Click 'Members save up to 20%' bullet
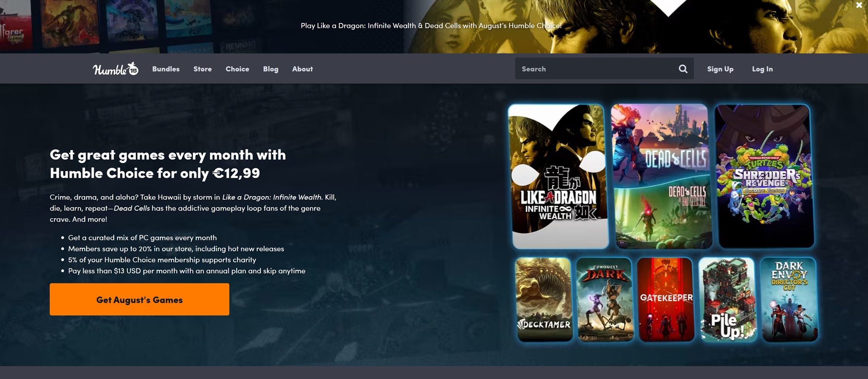 pos(176,249)
